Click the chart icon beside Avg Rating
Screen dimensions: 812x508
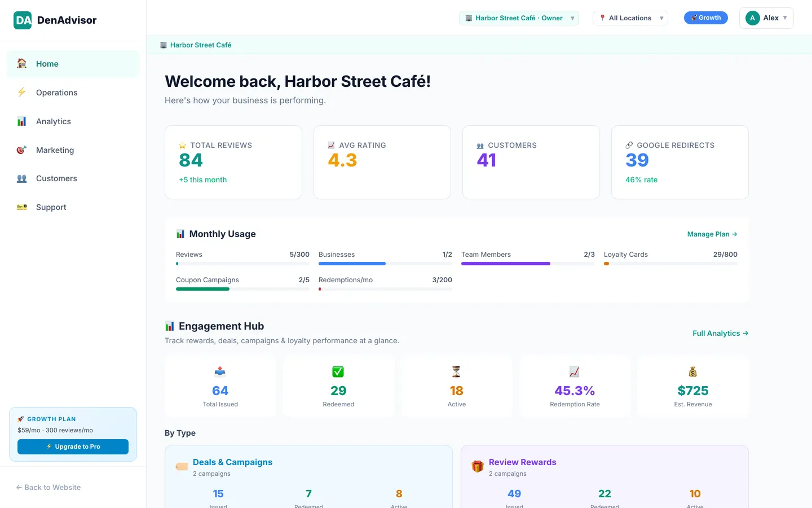[332, 146]
